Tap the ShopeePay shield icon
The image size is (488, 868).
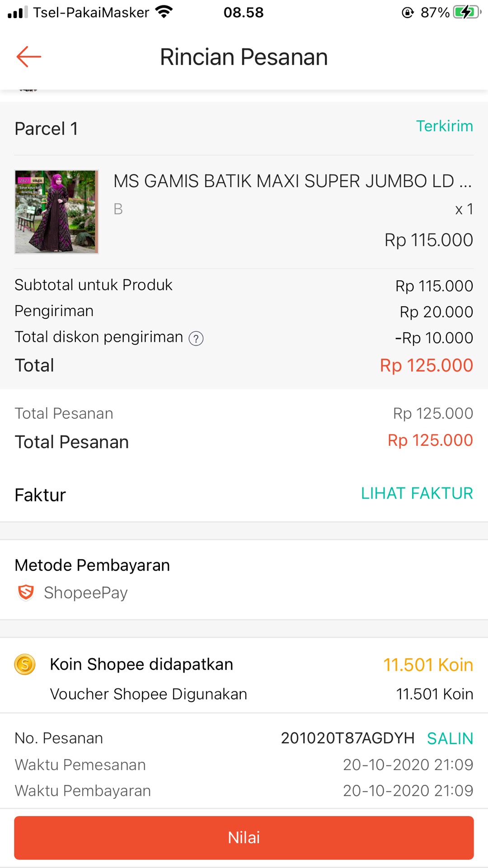coord(26,592)
